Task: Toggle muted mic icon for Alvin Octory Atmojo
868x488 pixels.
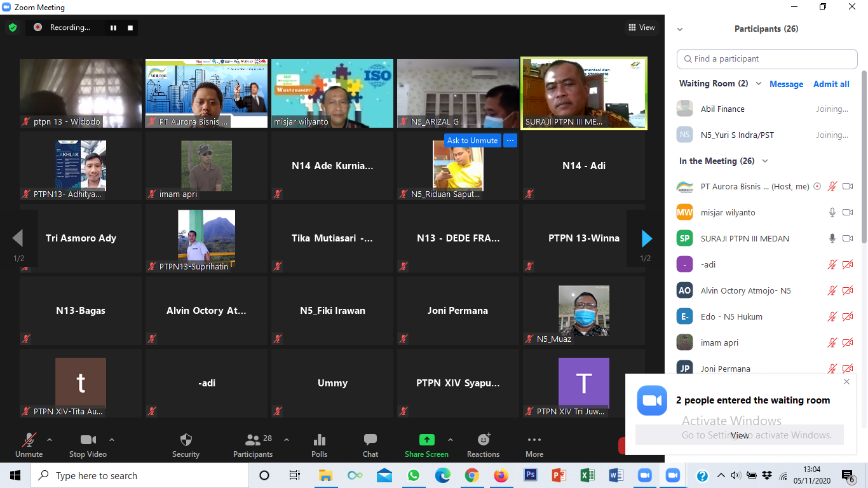Action: click(x=832, y=290)
